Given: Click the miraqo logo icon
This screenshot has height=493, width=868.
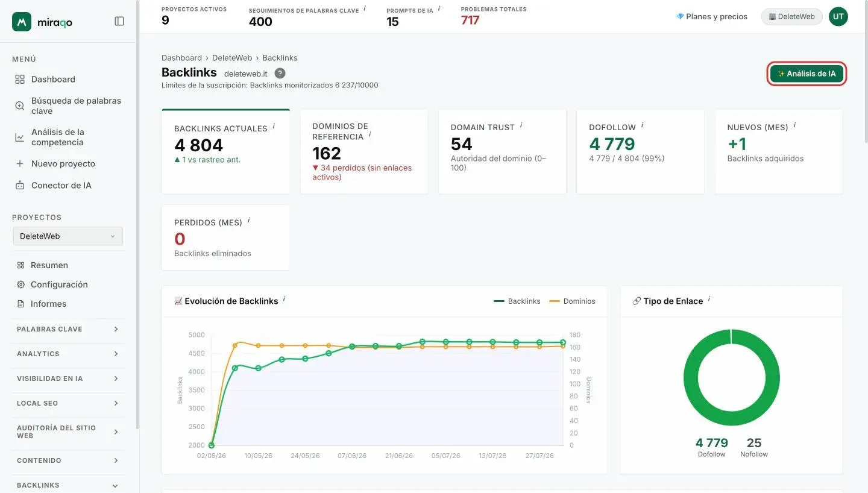Looking at the screenshot, I should point(22,22).
